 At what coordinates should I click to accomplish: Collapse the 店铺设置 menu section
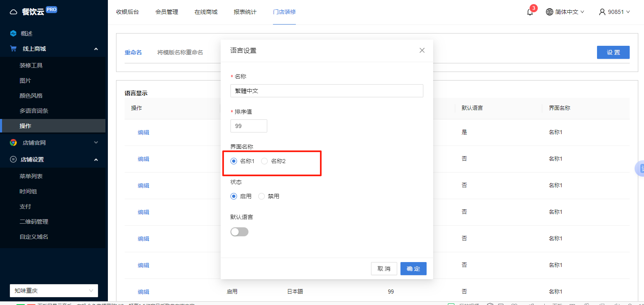click(x=96, y=160)
